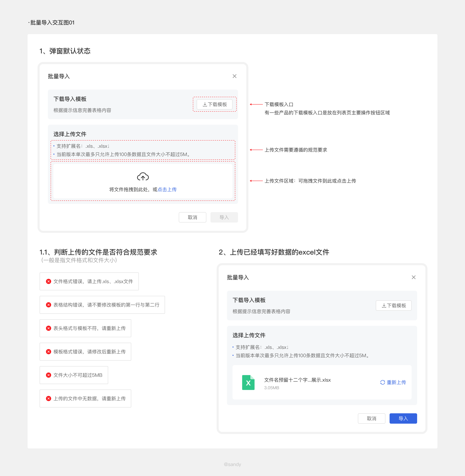Click red error icon for 上传的文件中无数据
The height and width of the screenshot is (476, 465).
49,399
